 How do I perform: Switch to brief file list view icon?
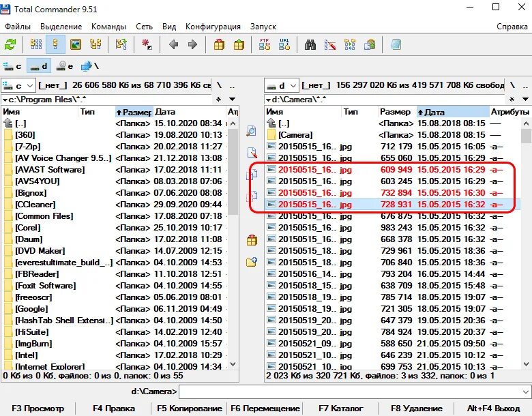coord(36,44)
